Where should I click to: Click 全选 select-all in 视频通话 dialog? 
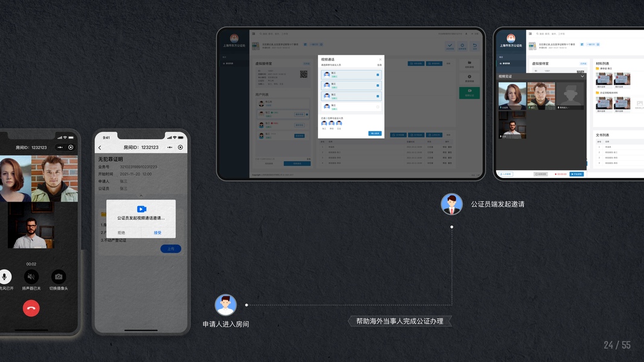pyautogui.click(x=380, y=65)
